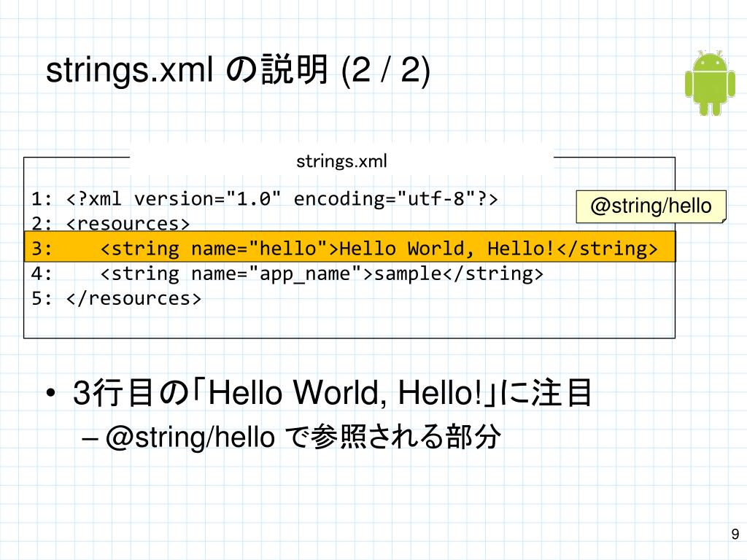Select code line 1 with xml version declaration
This screenshot has width=747, height=560.
(x=265, y=198)
